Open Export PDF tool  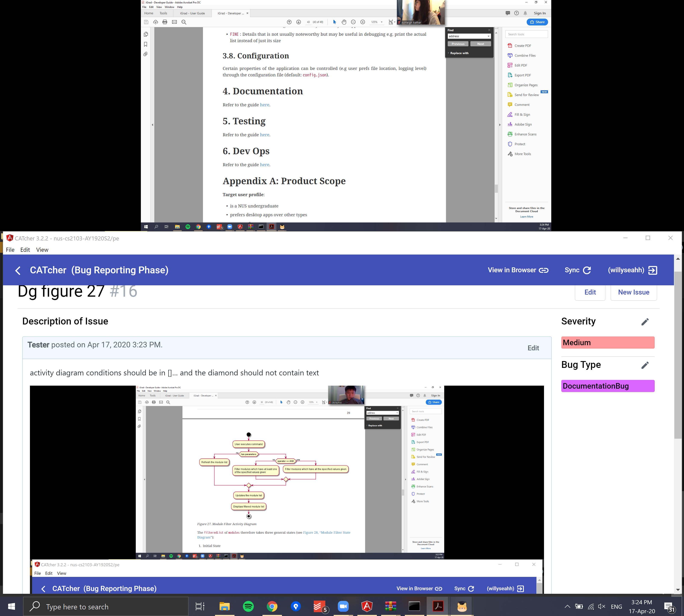tap(522, 75)
